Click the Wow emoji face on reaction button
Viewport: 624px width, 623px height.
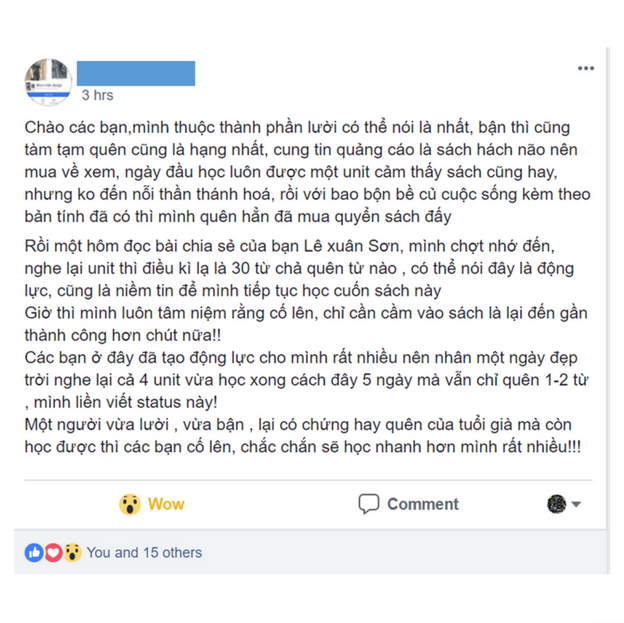[130, 504]
